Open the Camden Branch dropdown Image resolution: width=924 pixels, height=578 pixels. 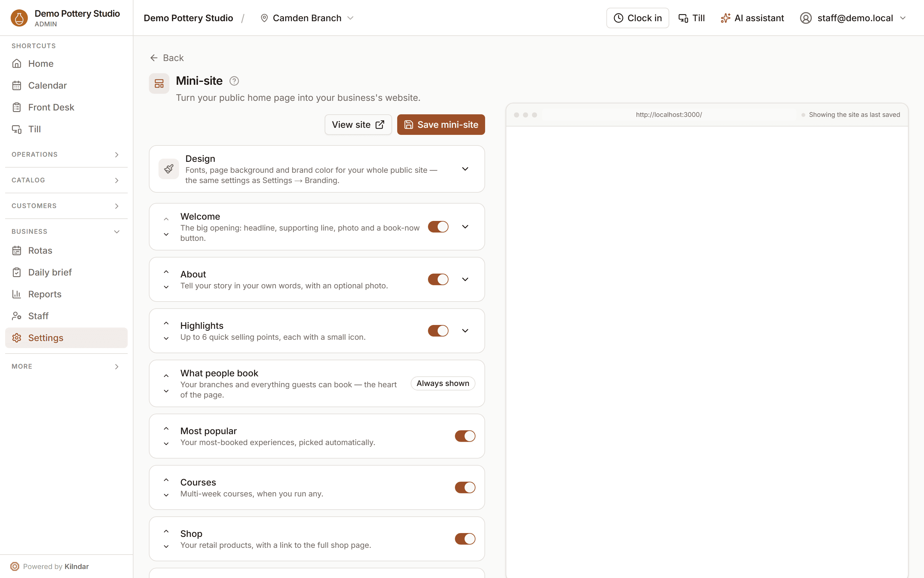pos(307,18)
